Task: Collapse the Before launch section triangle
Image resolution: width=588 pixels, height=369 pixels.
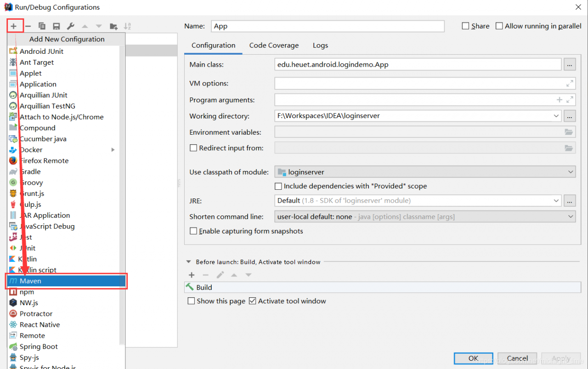Action: click(x=188, y=262)
